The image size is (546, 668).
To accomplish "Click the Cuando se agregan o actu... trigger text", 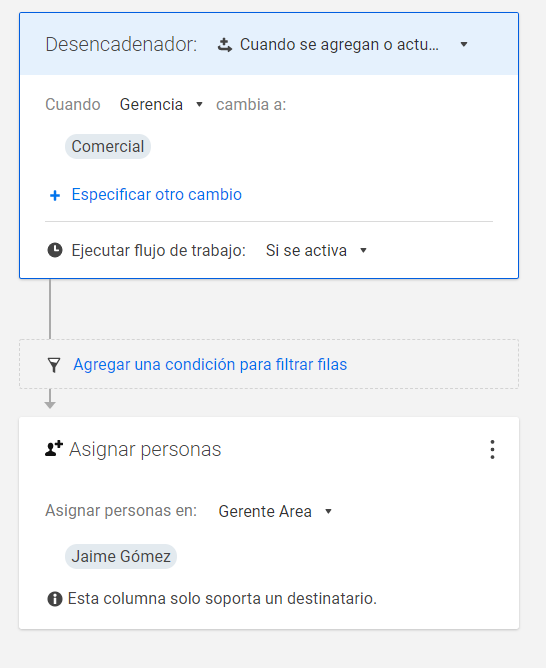I will pyautogui.click(x=339, y=44).
